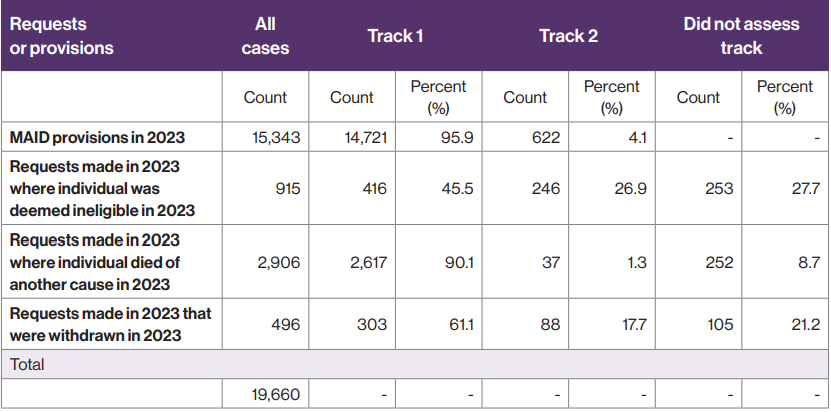The image size is (831, 412).
Task: Click the 'withdrawn in 2023' row label
Action: coord(110,324)
